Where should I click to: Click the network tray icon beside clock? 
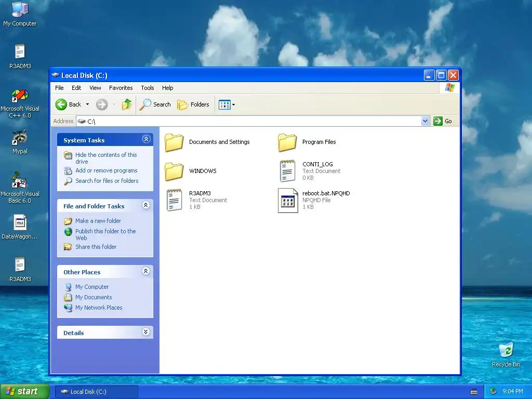(x=494, y=392)
